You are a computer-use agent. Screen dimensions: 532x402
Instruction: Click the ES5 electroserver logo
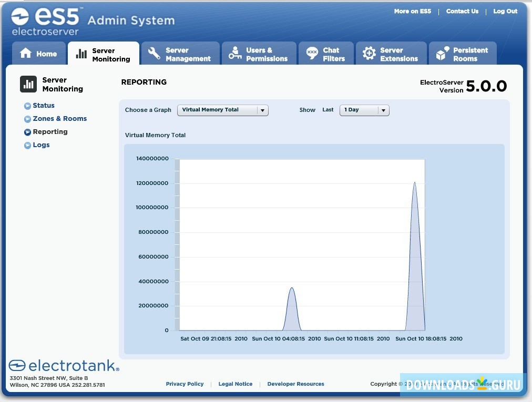tap(46, 20)
